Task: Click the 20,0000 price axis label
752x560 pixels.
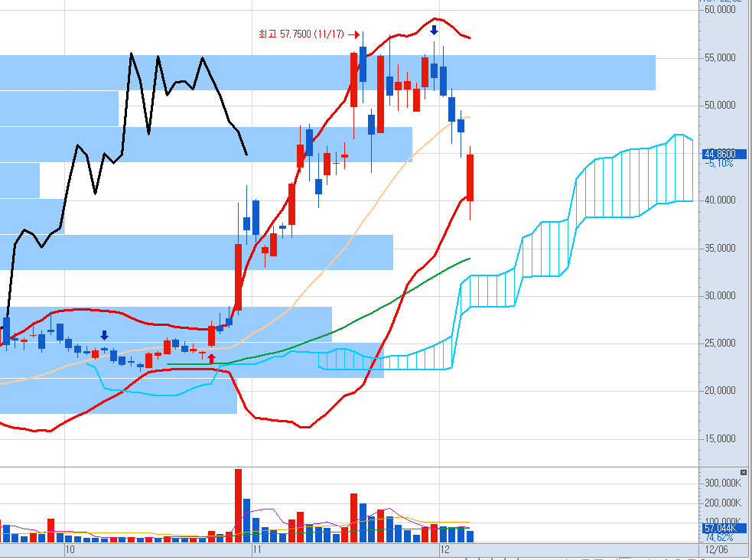Action: [x=720, y=390]
